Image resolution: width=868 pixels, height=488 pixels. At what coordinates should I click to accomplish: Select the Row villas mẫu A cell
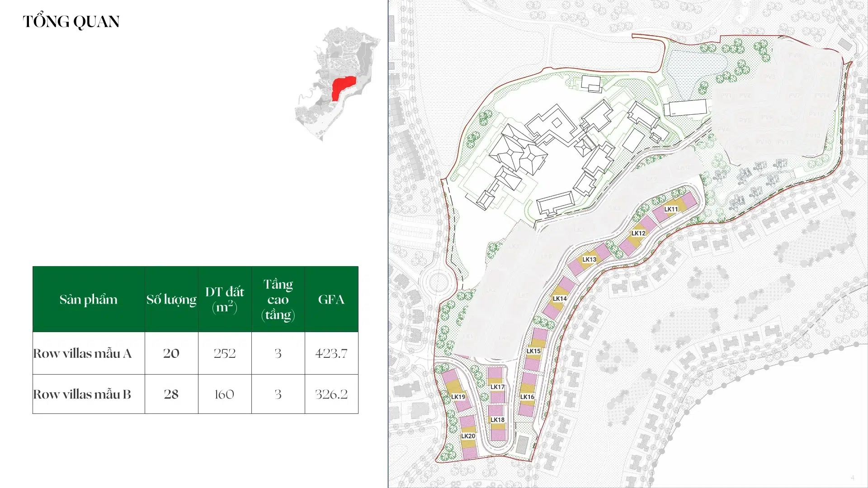coord(83,353)
